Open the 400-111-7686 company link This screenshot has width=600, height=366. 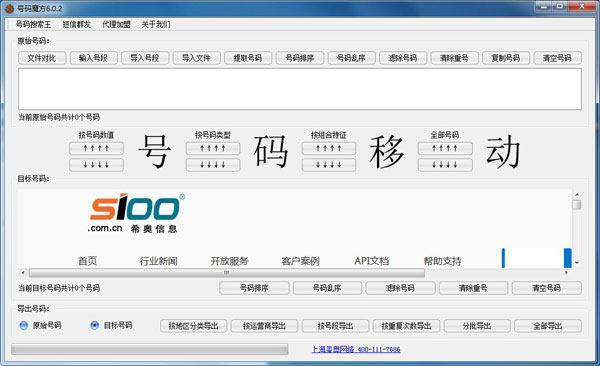[x=356, y=349]
